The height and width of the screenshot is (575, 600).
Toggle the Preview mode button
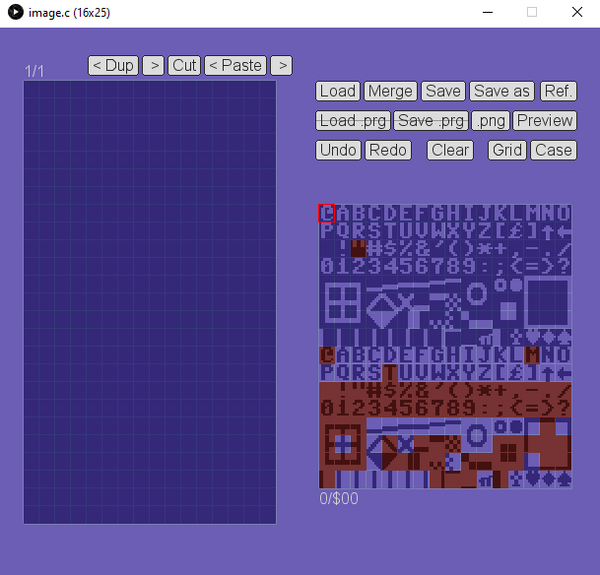pos(545,121)
